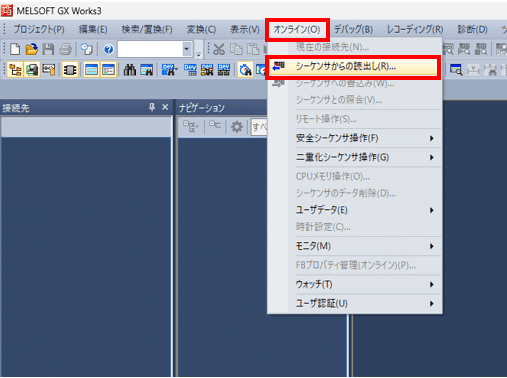This screenshot has height=378, width=507.
Task: Click 現在の接続先(N)... menu entry
Action: [x=355, y=47]
